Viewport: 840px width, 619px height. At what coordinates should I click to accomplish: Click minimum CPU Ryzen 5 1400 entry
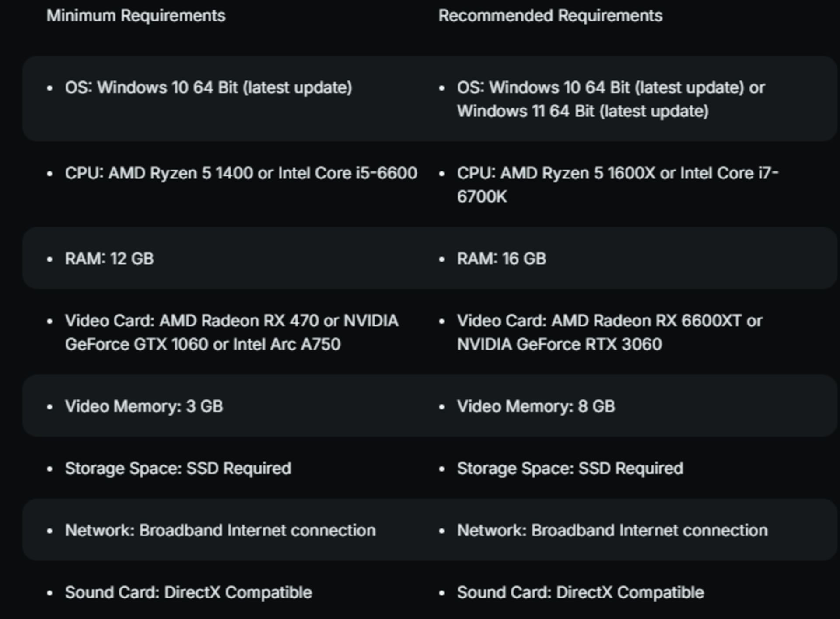tap(241, 173)
